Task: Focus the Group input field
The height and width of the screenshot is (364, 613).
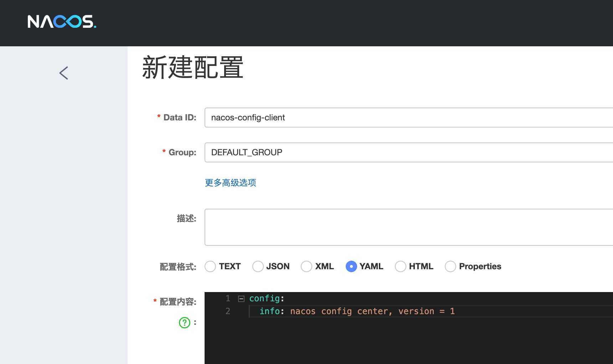Action: pyautogui.click(x=409, y=152)
